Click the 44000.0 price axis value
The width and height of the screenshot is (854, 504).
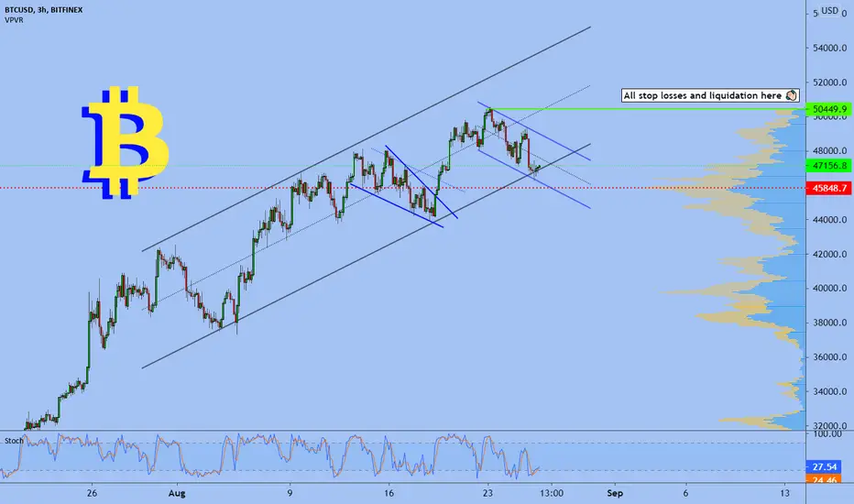click(x=829, y=220)
